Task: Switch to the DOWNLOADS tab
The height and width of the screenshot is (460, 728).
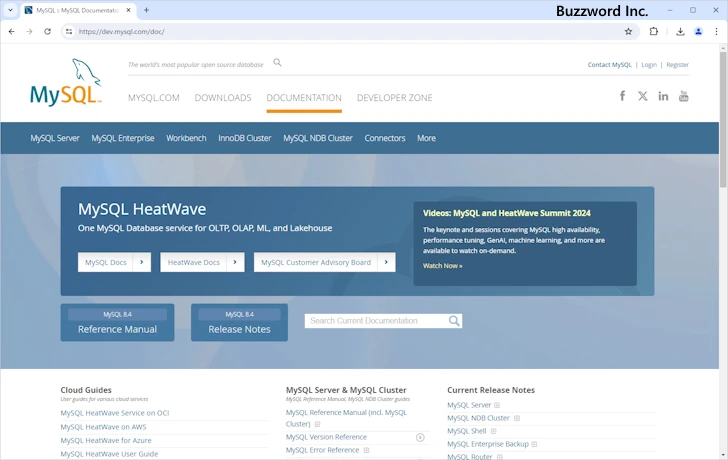Action: click(223, 98)
